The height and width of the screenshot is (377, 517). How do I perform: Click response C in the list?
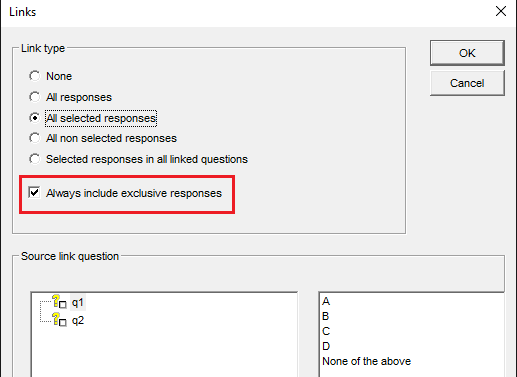tap(326, 331)
